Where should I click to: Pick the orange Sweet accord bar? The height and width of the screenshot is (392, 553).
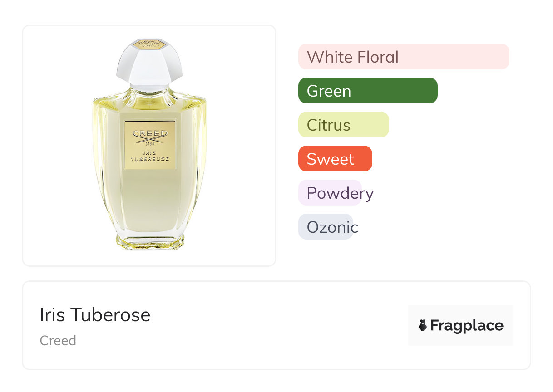point(335,159)
